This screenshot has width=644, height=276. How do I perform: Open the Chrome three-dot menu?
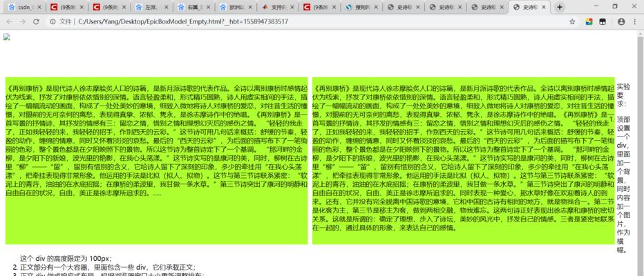tap(634, 22)
